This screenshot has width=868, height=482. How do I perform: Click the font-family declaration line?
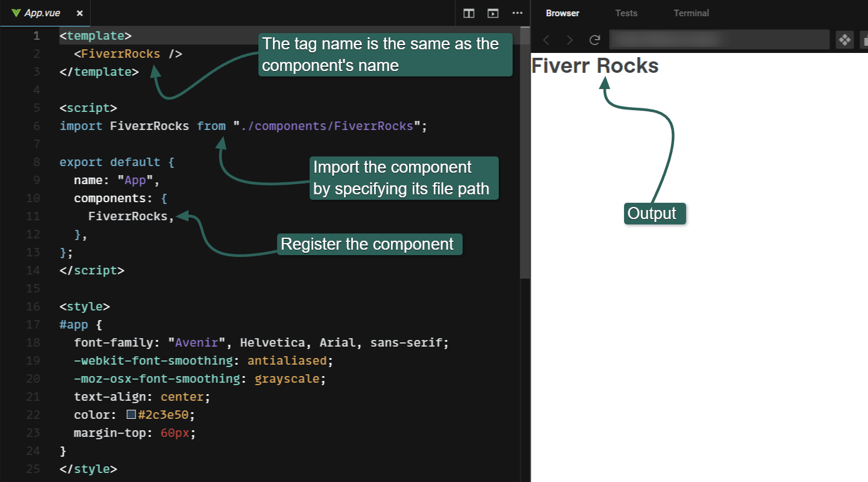click(261, 343)
